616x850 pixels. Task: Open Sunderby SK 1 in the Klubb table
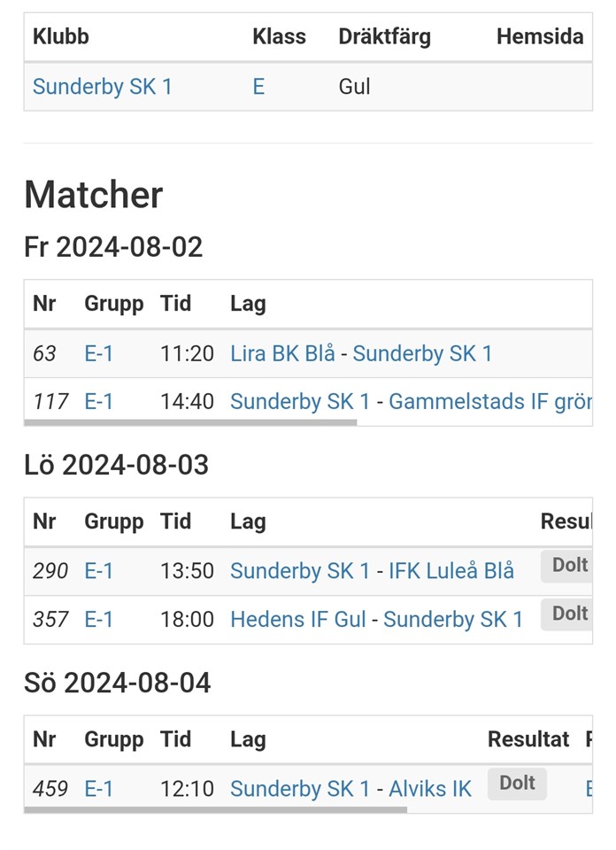pyautogui.click(x=102, y=87)
